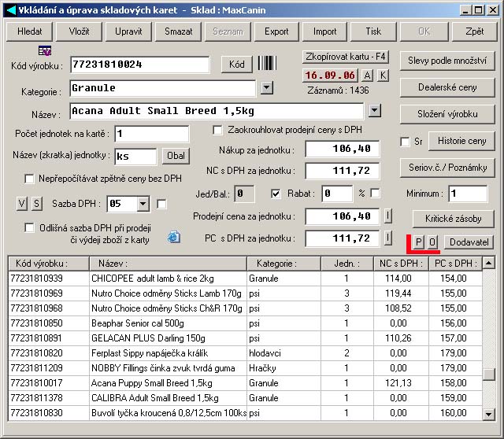Viewport: 504px width, 439px height.
Task: Click the V button next to Sazba DPH
Action: (x=21, y=205)
